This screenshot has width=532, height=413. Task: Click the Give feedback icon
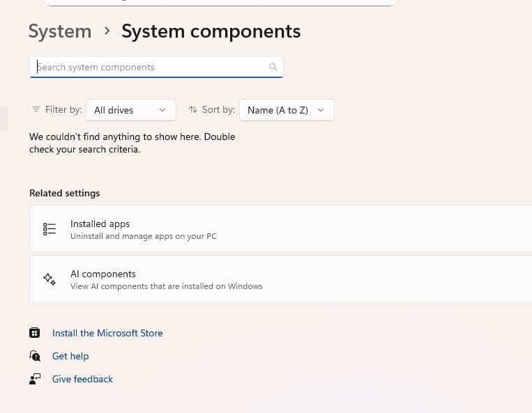tap(35, 379)
